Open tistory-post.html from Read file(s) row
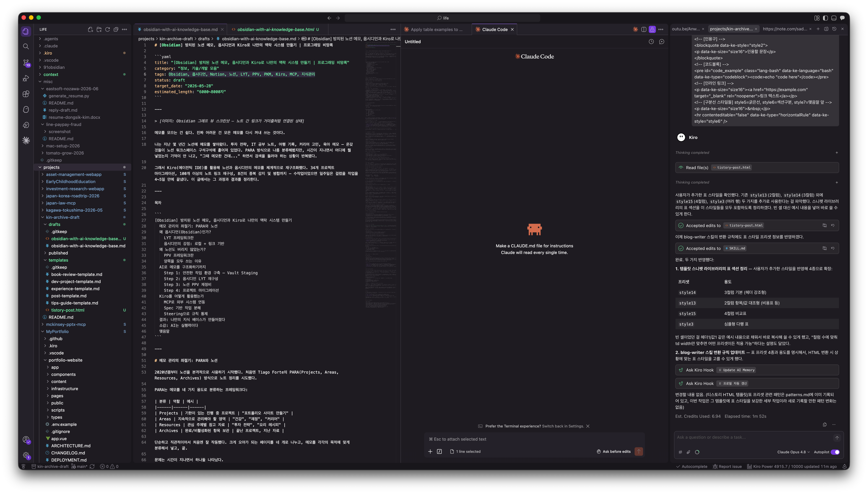Screen dimensions: 868x494 732,168
